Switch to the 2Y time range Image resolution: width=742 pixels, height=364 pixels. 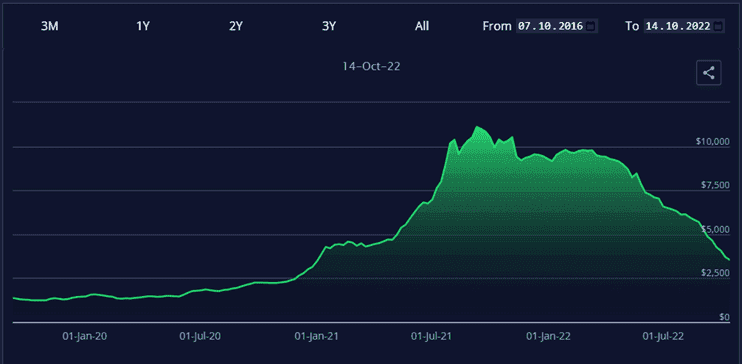click(x=236, y=26)
